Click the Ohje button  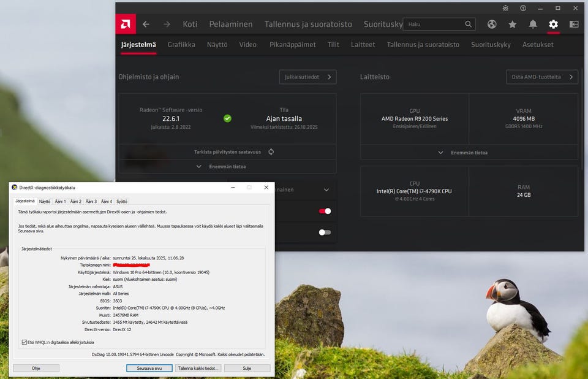point(36,368)
